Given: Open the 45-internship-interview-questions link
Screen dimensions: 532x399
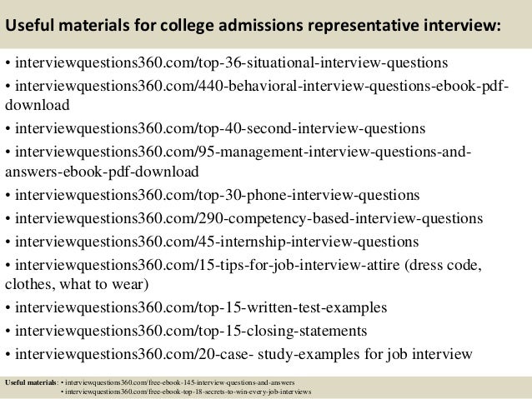Looking at the screenshot, I should [217, 242].
